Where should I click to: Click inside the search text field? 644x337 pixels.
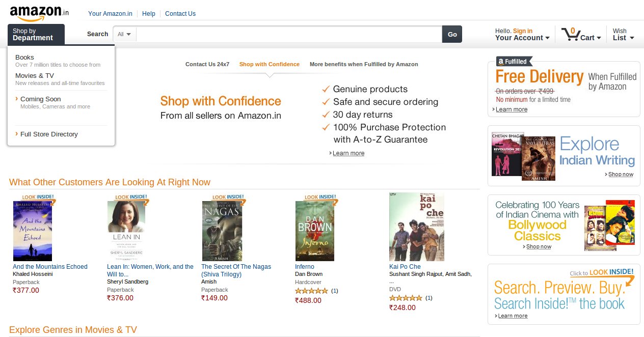click(289, 34)
